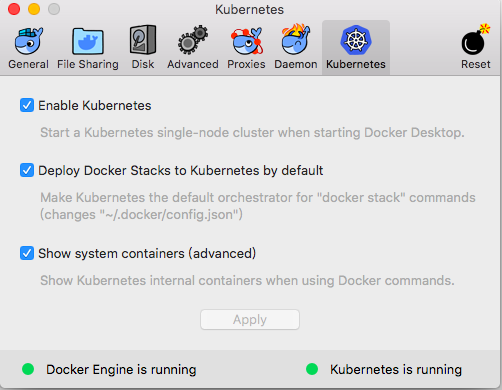Screen dimensions: 502x390
Task: Click 'Show Kubernetes internal containers' description
Action: (x=247, y=280)
